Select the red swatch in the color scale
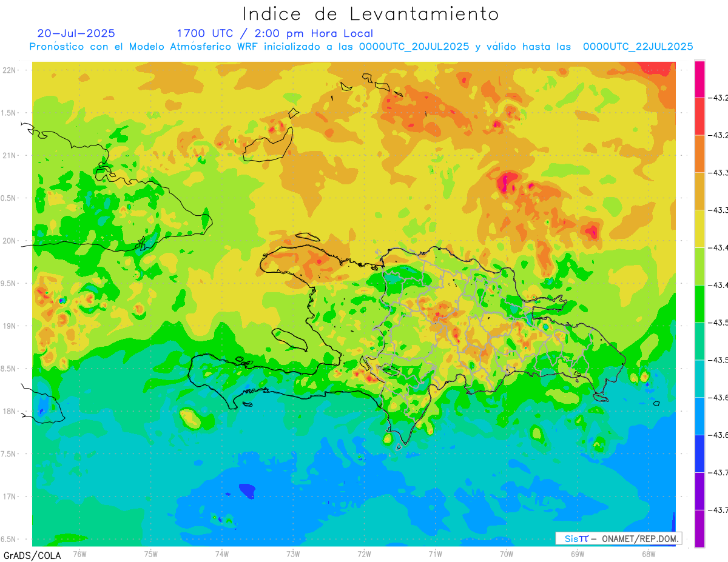 pos(699,116)
